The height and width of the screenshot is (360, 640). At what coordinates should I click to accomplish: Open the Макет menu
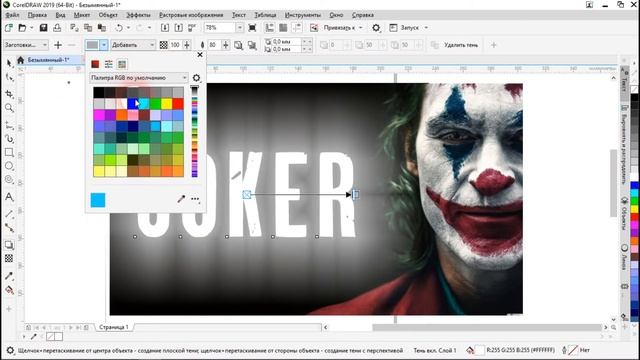82,15
